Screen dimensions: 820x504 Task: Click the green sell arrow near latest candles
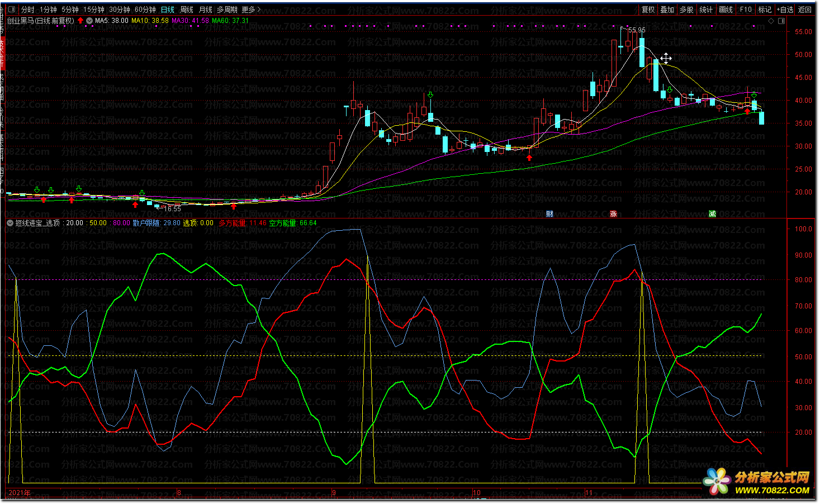click(754, 95)
